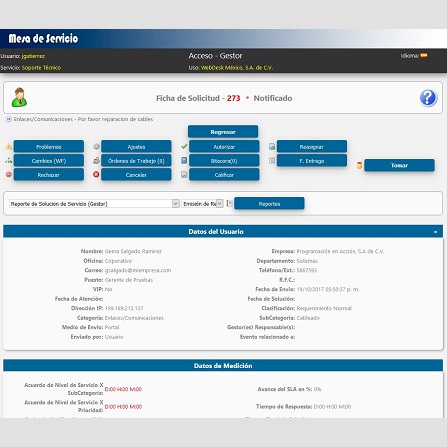Click the user avatar icon in header

(x=19, y=97)
